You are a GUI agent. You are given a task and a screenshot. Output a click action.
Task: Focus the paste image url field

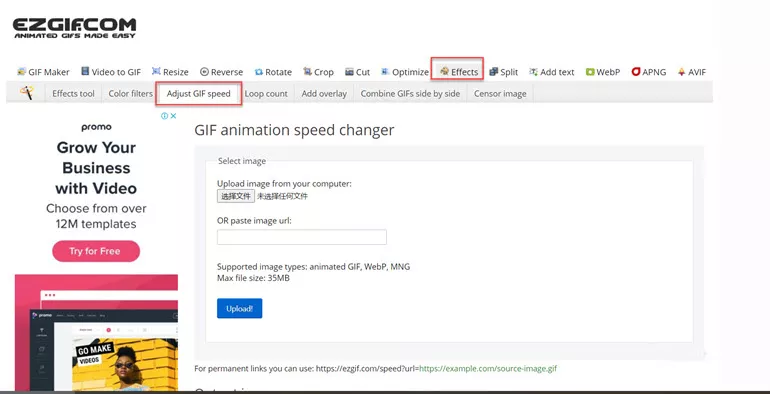pyautogui.click(x=302, y=237)
